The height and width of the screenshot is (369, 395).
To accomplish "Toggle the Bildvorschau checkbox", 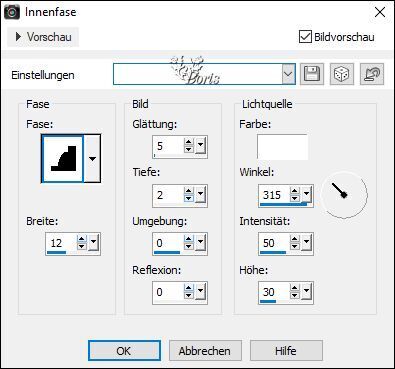I will [305, 37].
